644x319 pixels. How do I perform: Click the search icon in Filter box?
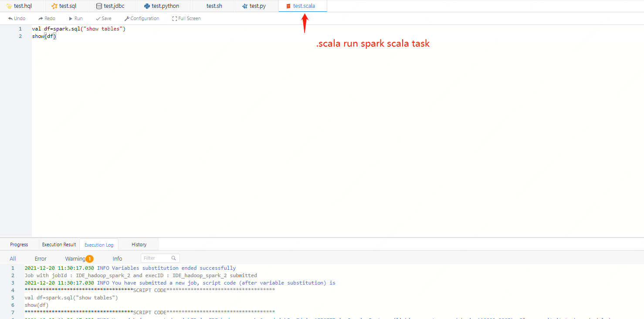point(173,258)
